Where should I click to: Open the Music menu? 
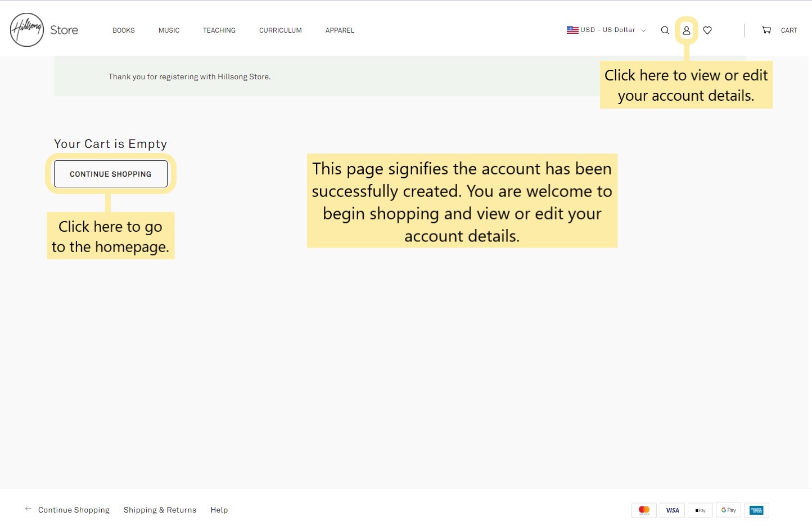tap(169, 30)
